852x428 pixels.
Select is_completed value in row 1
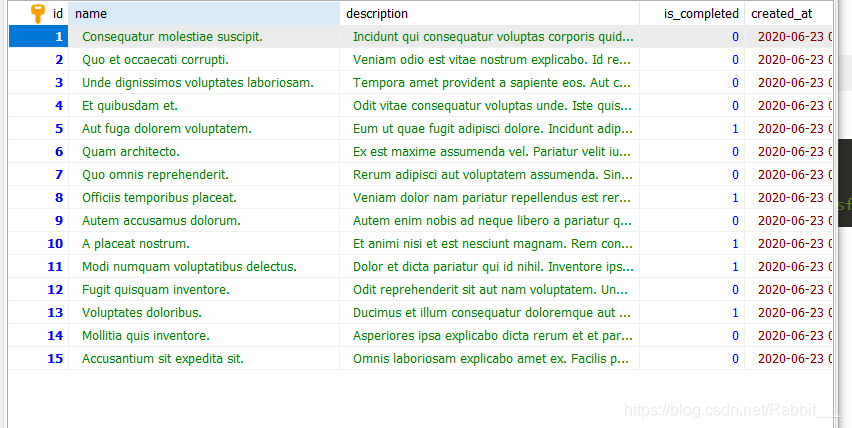pyautogui.click(x=735, y=37)
